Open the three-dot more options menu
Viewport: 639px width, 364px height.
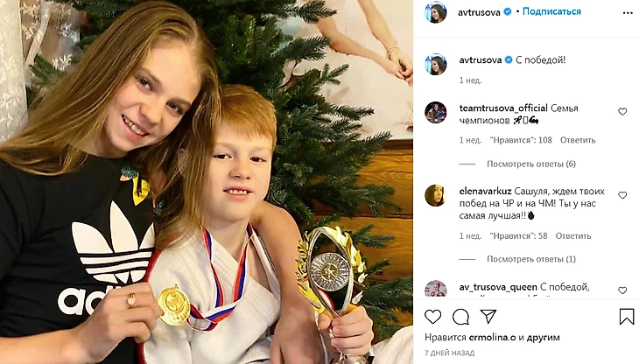[628, 13]
